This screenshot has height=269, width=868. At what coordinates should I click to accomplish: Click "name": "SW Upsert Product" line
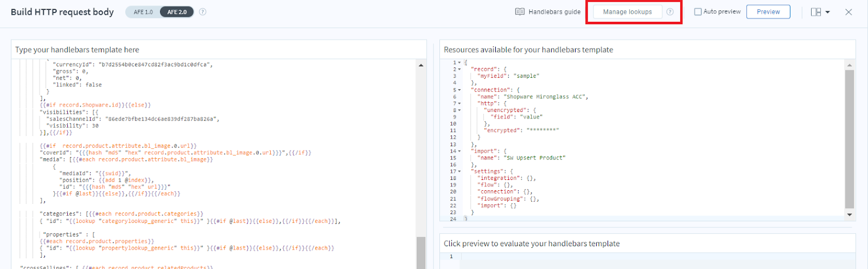521,158
